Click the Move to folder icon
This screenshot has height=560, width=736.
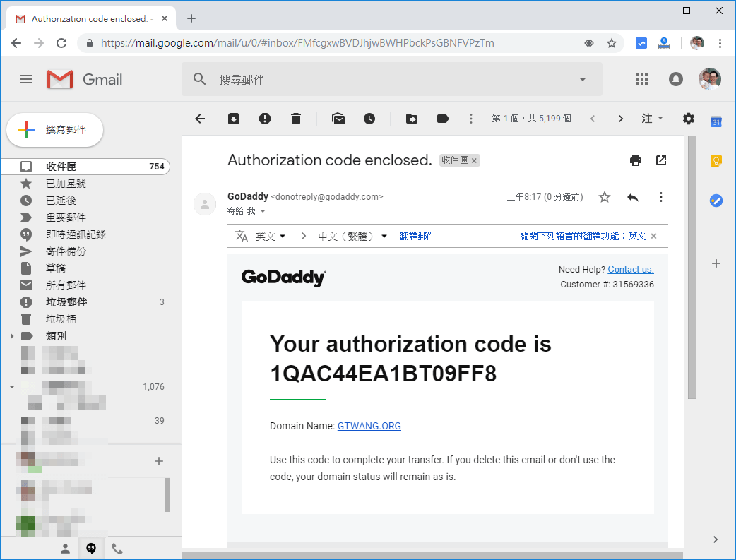[x=412, y=119]
